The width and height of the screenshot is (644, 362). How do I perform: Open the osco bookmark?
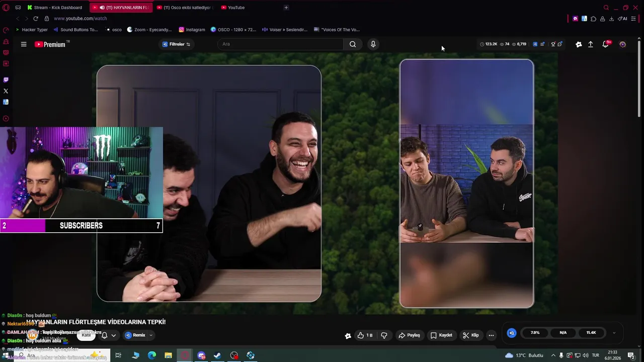click(x=114, y=30)
